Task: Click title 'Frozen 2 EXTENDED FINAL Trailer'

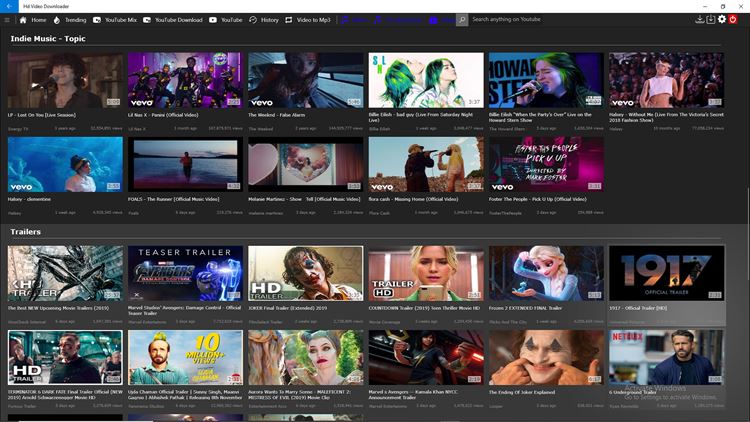Action: (x=525, y=308)
